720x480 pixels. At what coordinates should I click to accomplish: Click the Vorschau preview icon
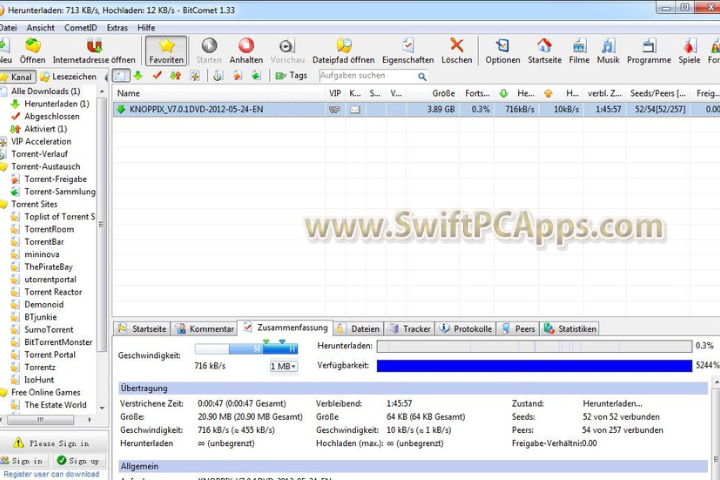(x=287, y=51)
